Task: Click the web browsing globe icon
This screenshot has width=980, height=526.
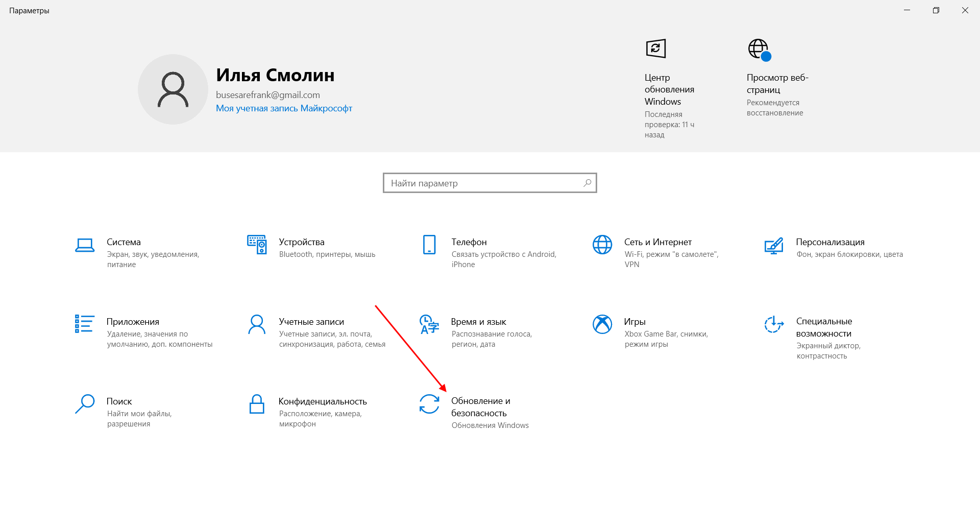Action: (759, 50)
